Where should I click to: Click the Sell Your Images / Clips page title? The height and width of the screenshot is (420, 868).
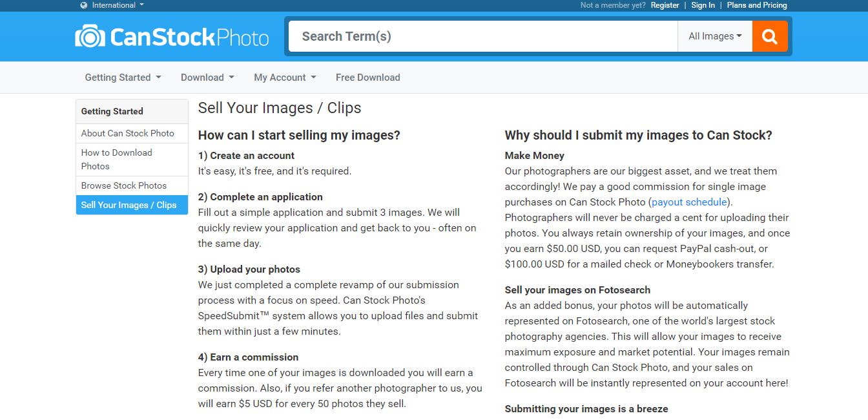click(x=280, y=108)
